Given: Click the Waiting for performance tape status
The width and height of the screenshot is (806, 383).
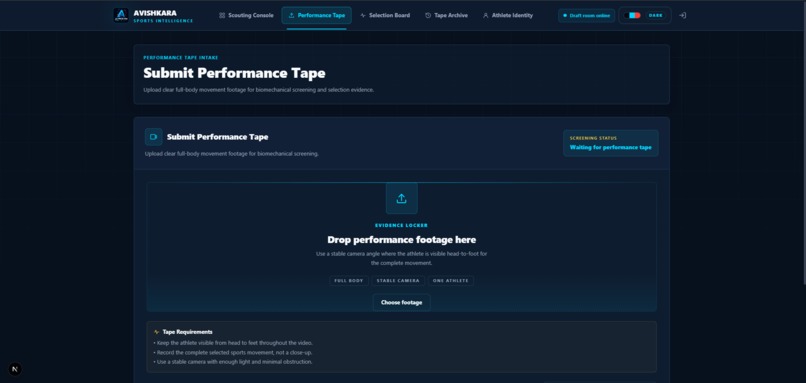Looking at the screenshot, I should [610, 148].
